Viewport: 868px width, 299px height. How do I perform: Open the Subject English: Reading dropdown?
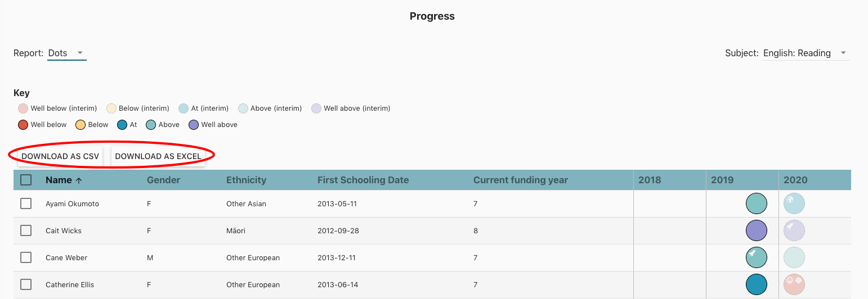pyautogui.click(x=806, y=53)
